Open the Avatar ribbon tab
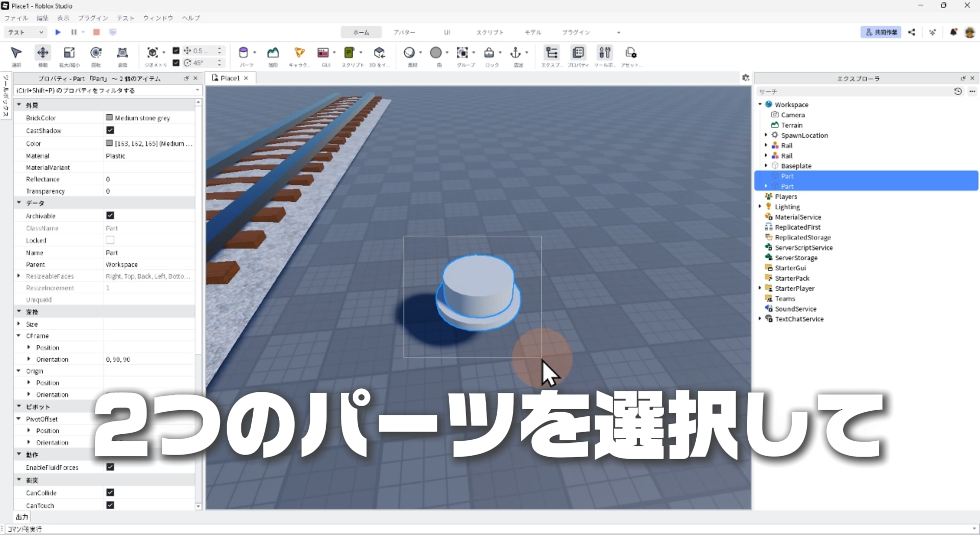This screenshot has width=980, height=551. tap(404, 32)
